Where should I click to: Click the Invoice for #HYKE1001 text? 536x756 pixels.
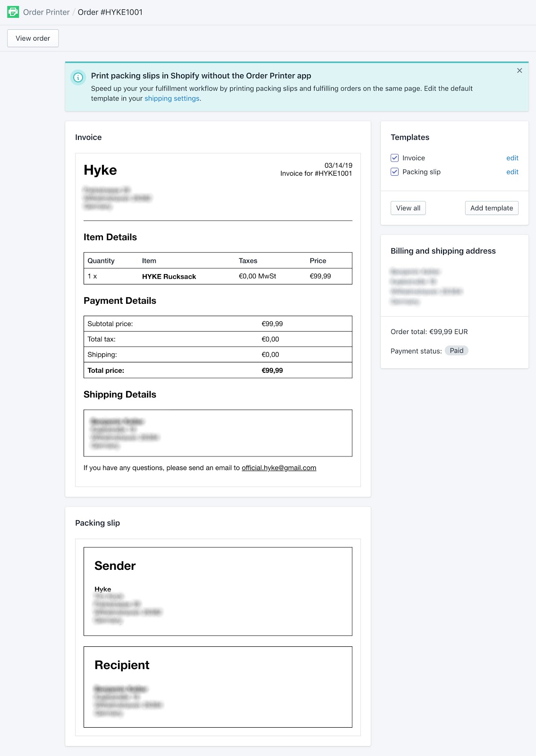[316, 173]
